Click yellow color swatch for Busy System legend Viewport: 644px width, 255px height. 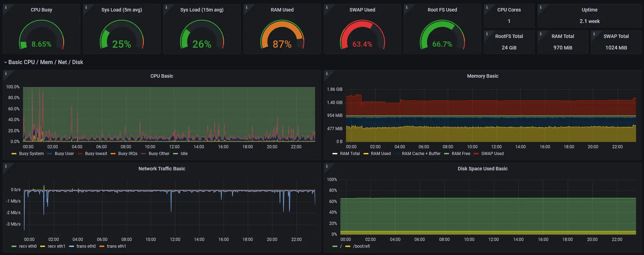[14, 154]
